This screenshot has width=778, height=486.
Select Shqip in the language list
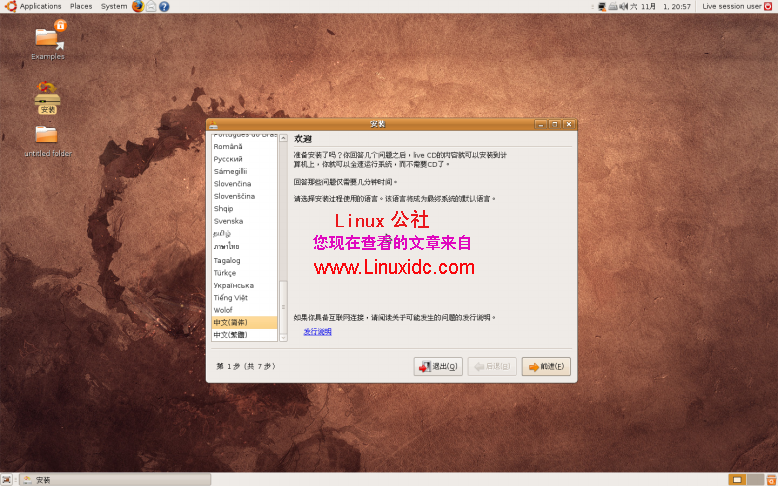(244, 208)
